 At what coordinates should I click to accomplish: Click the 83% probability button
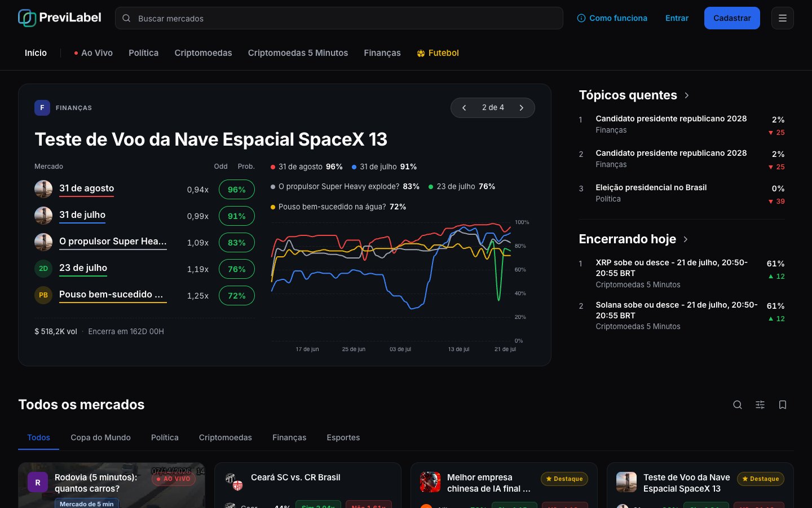(237, 243)
